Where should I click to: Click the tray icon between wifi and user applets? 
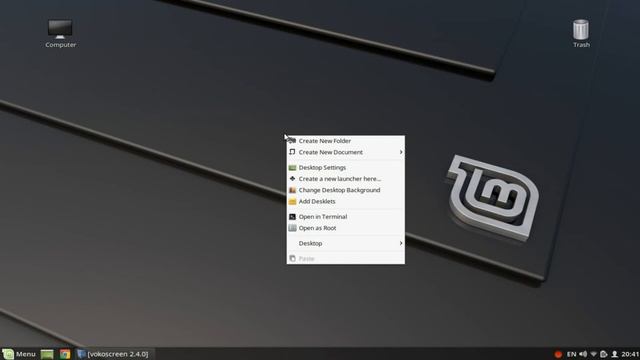(x=604, y=354)
